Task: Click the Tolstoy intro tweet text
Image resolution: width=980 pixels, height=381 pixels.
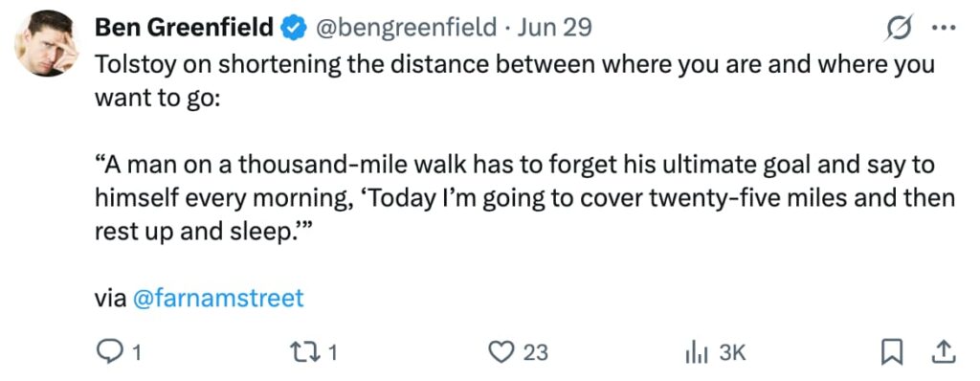Action: [x=514, y=81]
